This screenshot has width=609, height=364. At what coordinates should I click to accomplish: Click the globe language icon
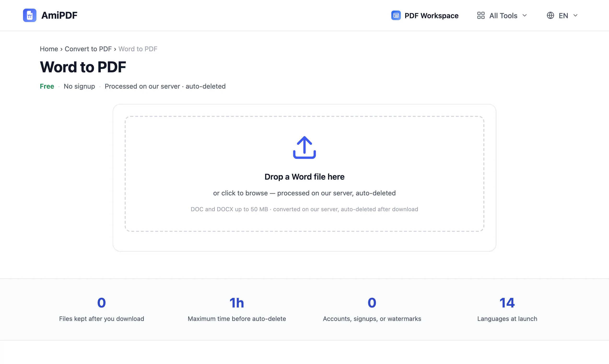coord(550,16)
